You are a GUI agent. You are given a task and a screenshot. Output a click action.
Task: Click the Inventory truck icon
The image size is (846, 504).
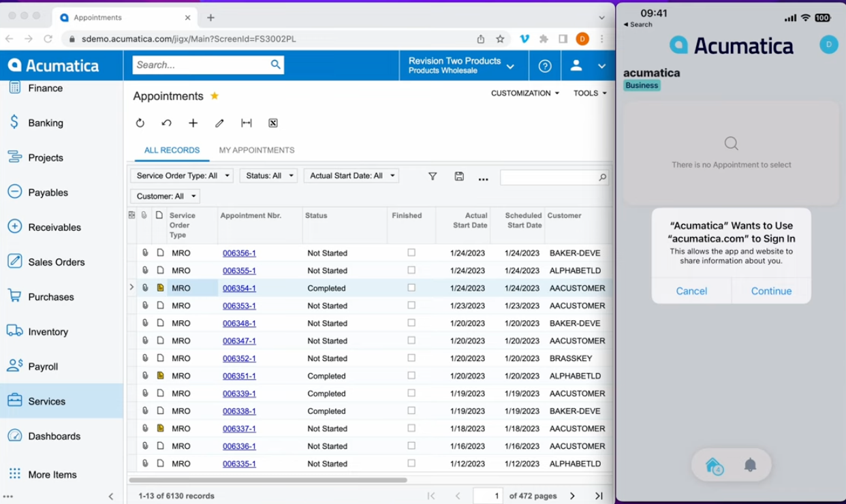pyautogui.click(x=14, y=331)
